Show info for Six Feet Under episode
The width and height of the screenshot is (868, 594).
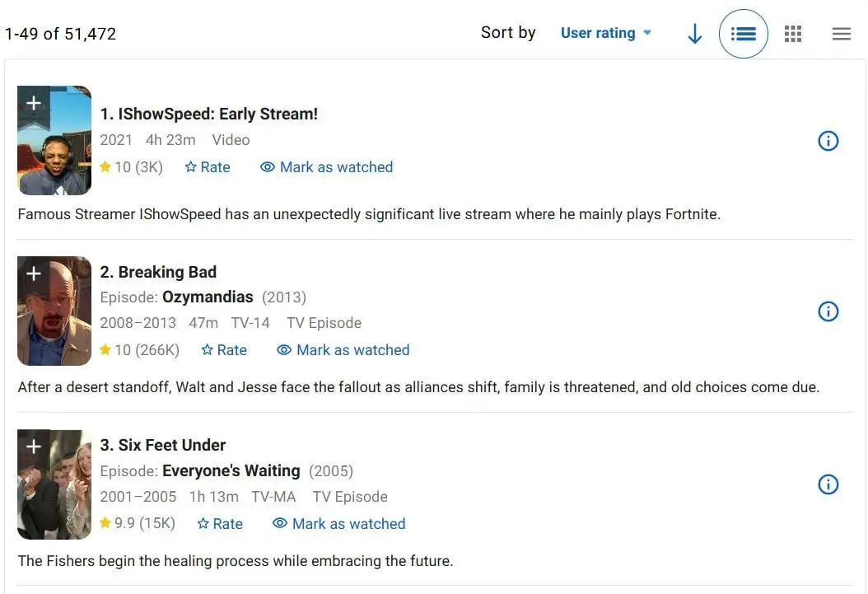click(828, 484)
